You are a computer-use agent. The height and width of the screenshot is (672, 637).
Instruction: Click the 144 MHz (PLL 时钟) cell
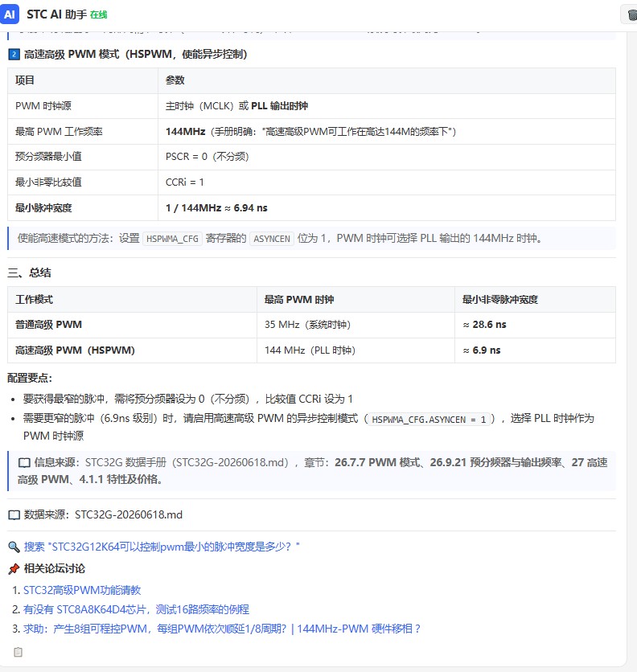(x=355, y=350)
